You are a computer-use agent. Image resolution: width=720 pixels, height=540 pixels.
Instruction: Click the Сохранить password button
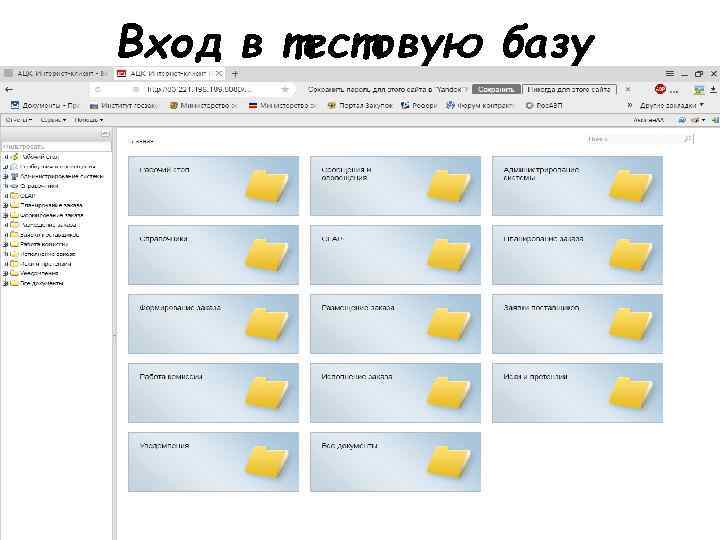pyautogui.click(x=496, y=89)
